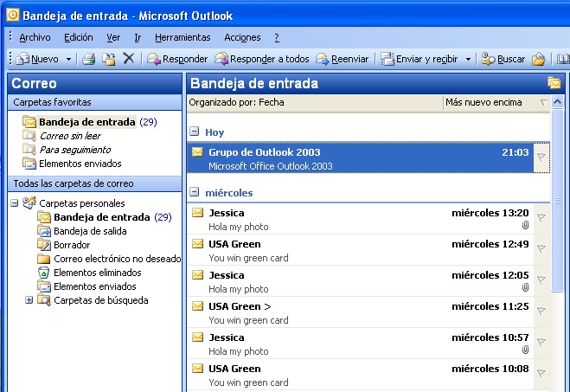Open the Herramientas menu

(183, 37)
